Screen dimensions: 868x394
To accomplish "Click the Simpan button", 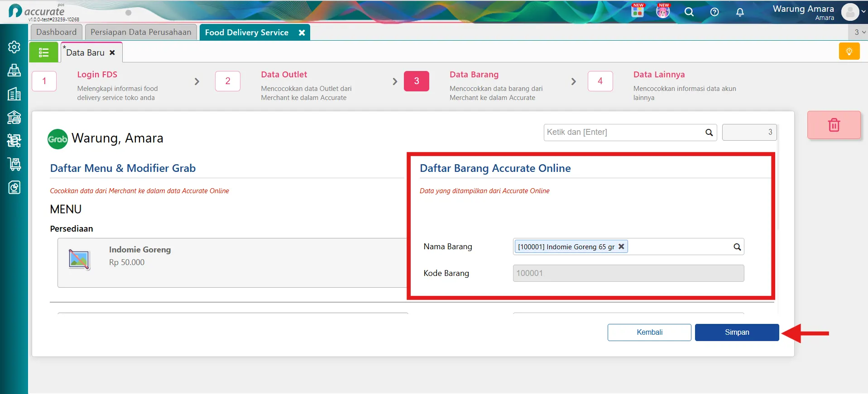I will (737, 332).
